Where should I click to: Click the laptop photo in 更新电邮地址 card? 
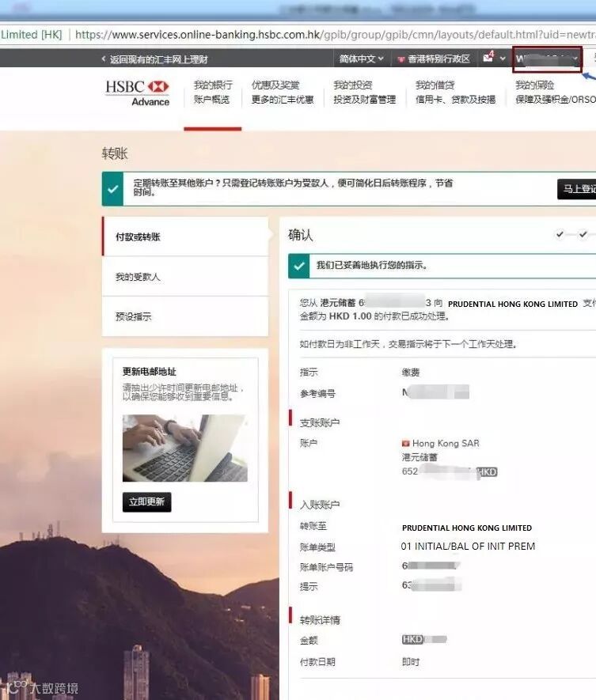click(185, 448)
